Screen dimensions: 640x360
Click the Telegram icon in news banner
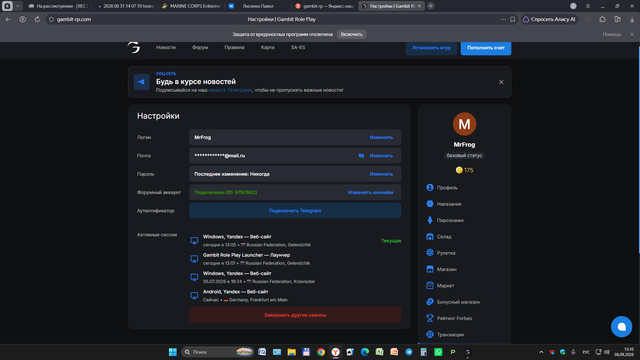[x=141, y=82]
